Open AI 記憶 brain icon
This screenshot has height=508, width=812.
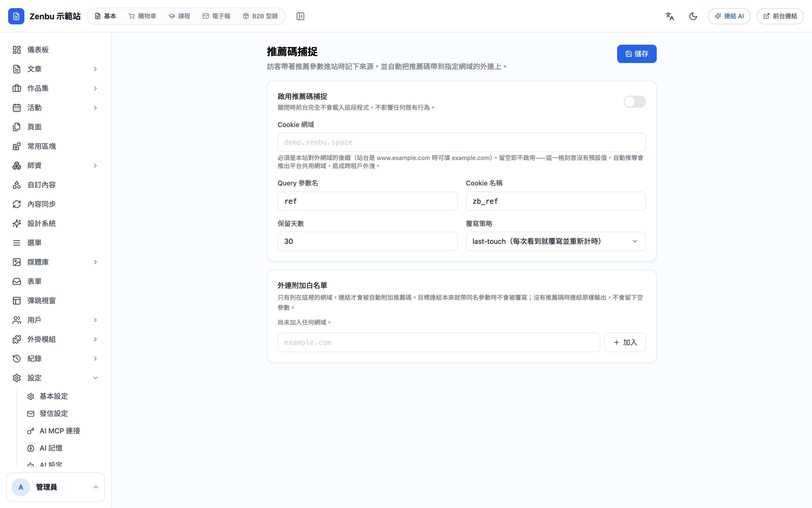coord(31,448)
